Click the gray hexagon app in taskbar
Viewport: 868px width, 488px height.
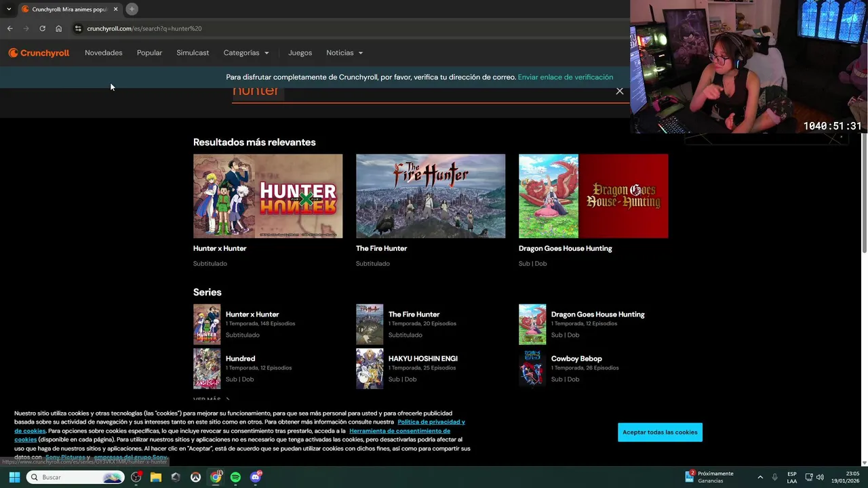(176, 477)
